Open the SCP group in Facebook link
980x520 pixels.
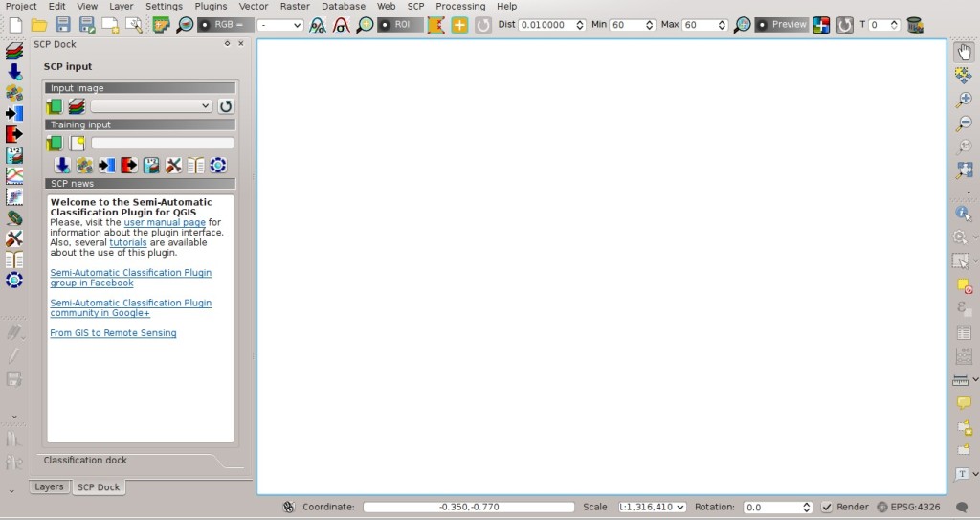pos(130,278)
